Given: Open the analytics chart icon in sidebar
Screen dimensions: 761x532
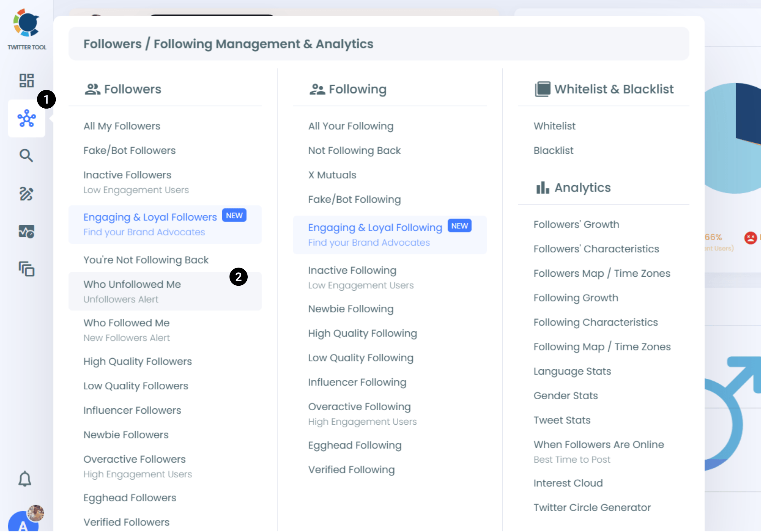Looking at the screenshot, I should [26, 232].
